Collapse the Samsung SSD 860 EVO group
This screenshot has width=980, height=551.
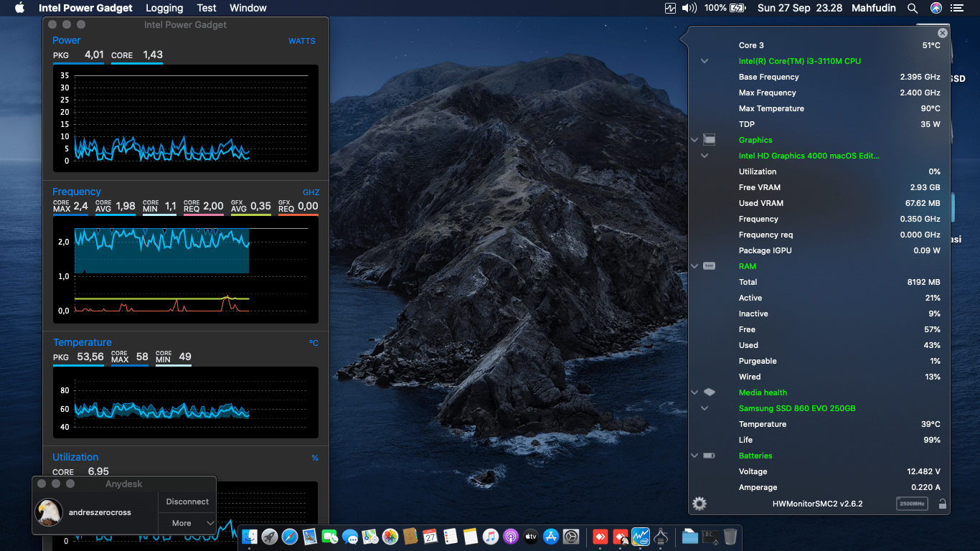click(705, 408)
